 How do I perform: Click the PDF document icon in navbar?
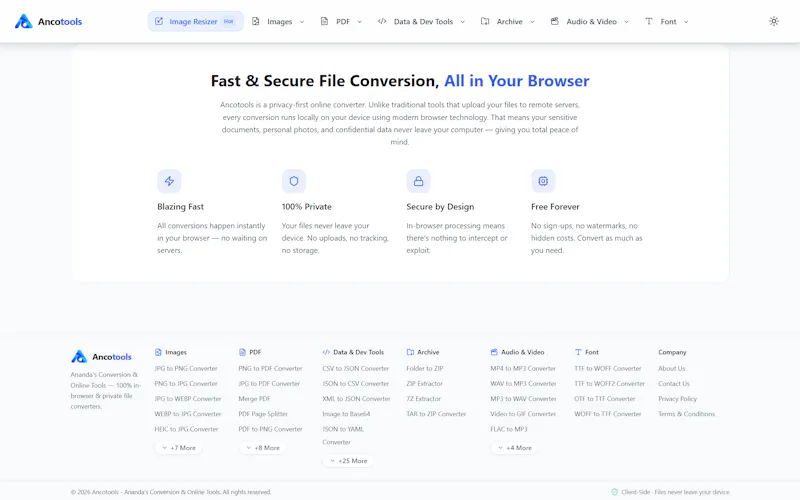[x=324, y=21]
